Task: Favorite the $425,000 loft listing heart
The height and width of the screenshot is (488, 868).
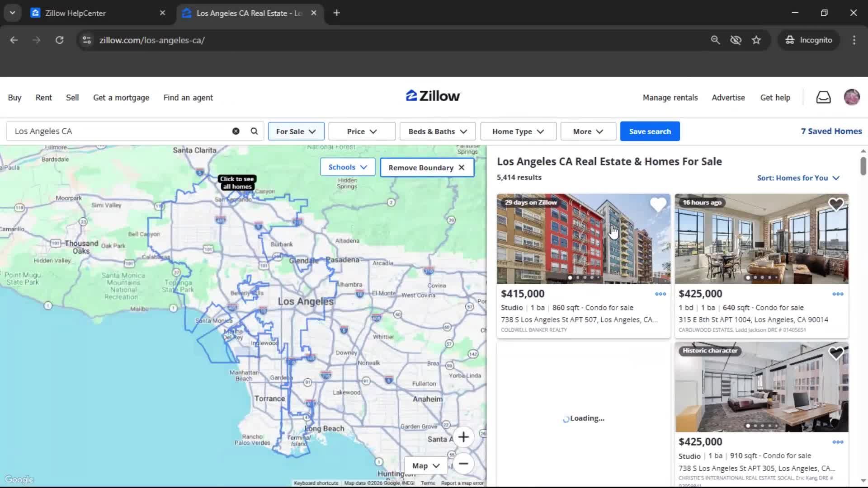Action: pyautogui.click(x=836, y=205)
